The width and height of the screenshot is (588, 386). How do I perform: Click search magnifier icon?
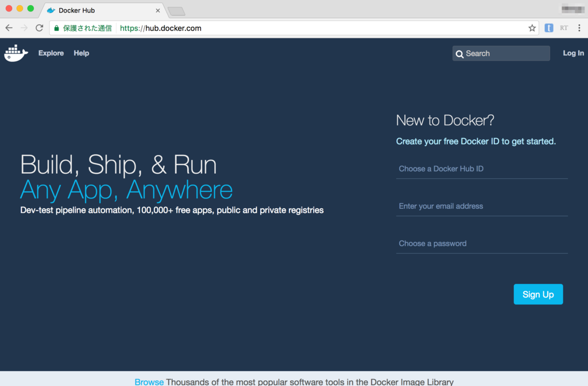459,54
